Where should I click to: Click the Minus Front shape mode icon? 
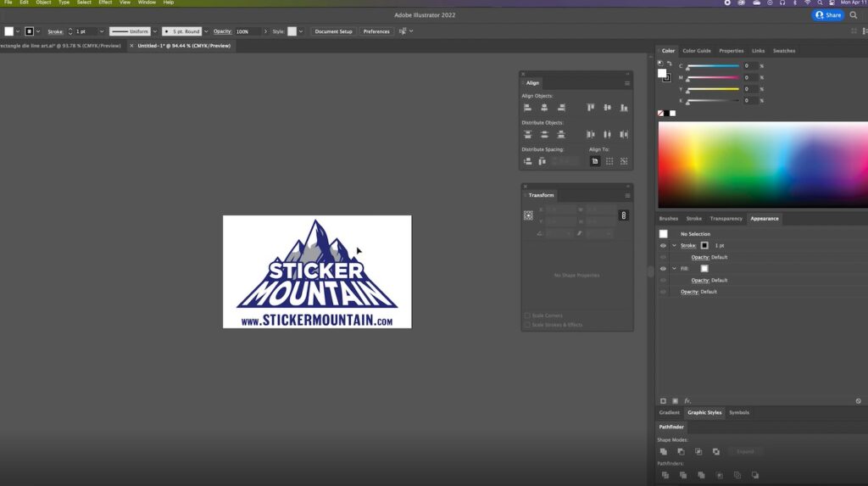681,451
